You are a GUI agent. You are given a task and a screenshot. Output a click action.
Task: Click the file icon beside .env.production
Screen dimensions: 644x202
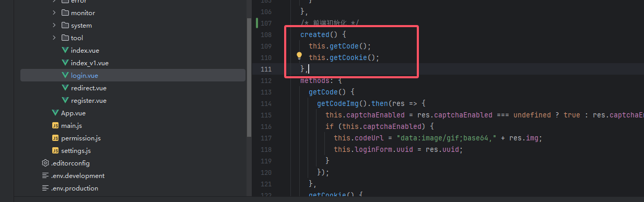tap(45, 188)
